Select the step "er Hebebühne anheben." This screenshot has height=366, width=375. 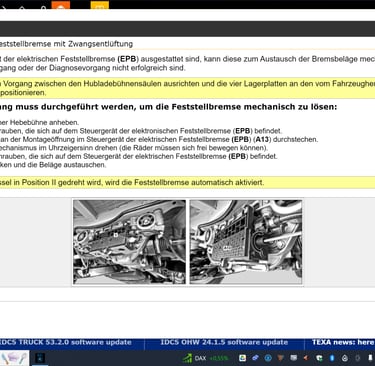39,122
